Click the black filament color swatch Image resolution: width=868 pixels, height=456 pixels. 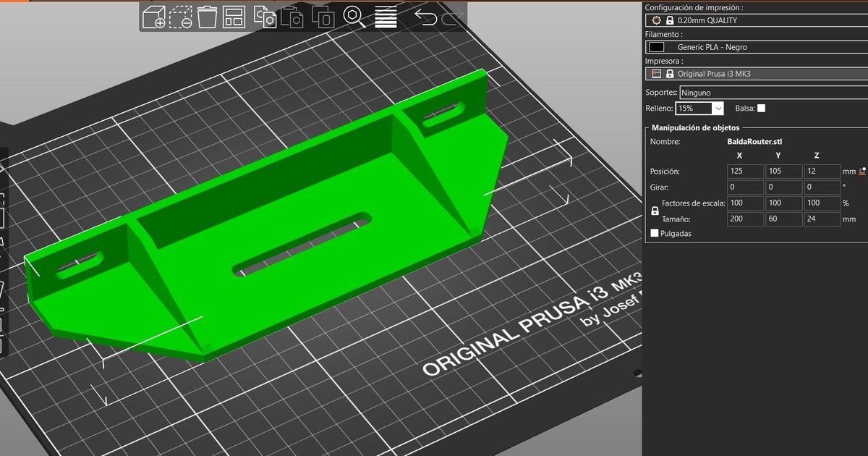point(656,46)
